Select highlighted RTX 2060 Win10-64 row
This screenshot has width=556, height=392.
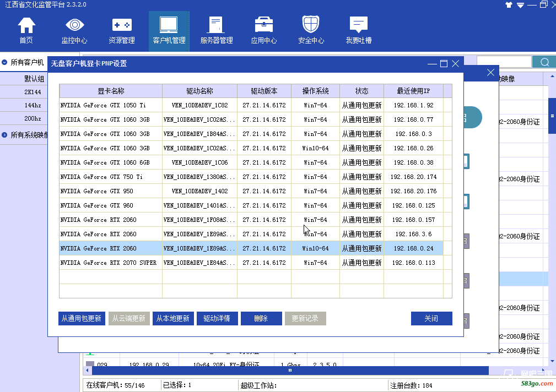click(x=251, y=248)
